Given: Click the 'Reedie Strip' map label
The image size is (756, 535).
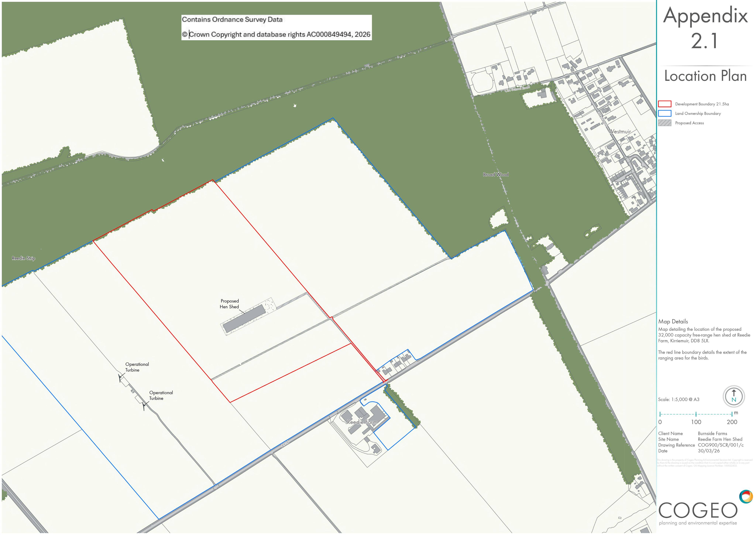Looking at the screenshot, I should pos(23,258).
